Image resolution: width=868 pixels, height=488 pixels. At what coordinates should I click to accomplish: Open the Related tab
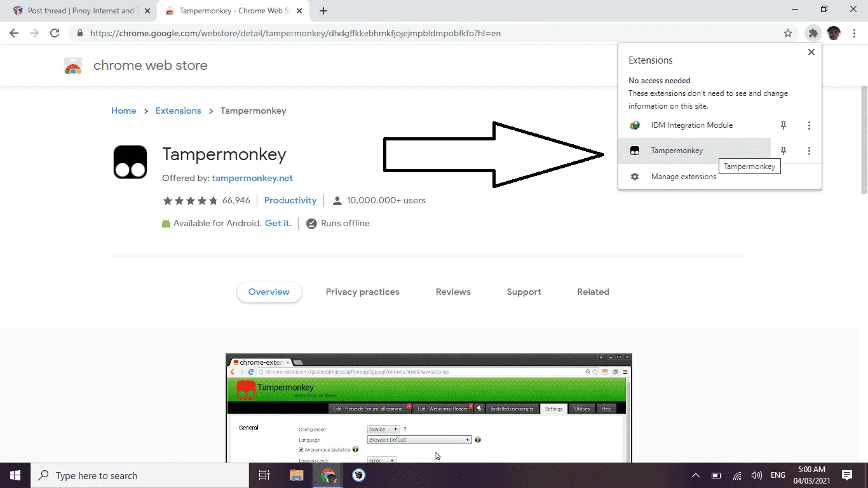point(593,292)
